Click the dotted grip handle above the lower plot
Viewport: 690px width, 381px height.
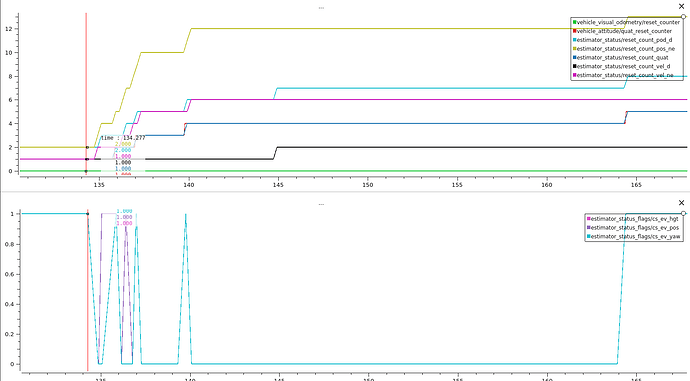[321, 204]
